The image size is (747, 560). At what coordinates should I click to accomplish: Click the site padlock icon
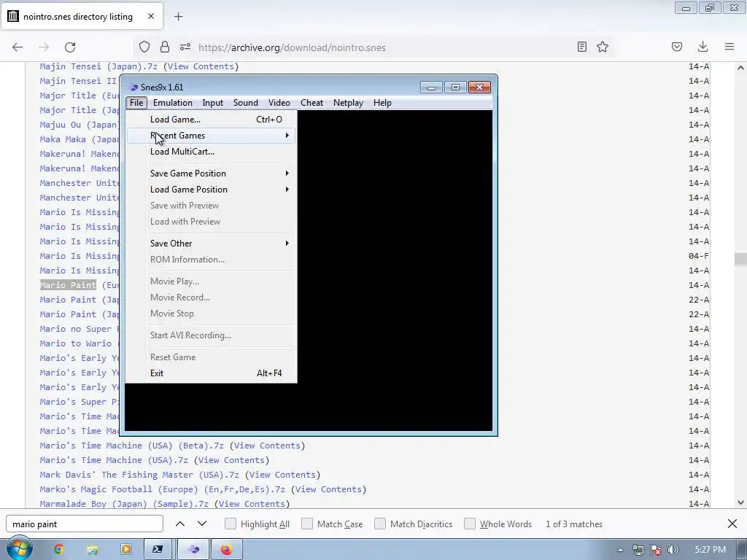pyautogui.click(x=165, y=47)
